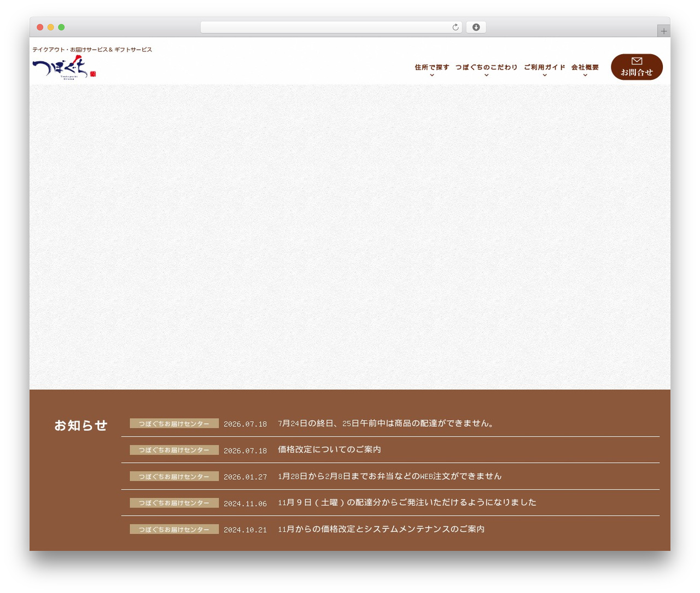
Task: Click the category tag on the 2026.01.27 row
Action: (174, 476)
